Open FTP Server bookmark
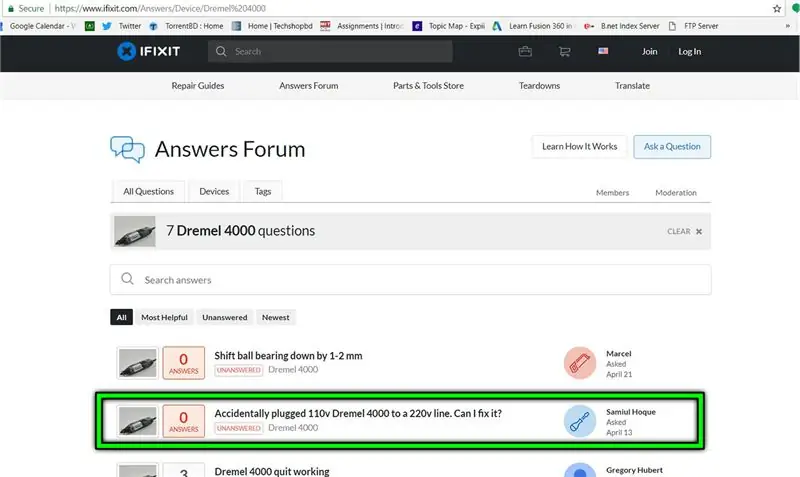800x477 pixels. coord(693,26)
